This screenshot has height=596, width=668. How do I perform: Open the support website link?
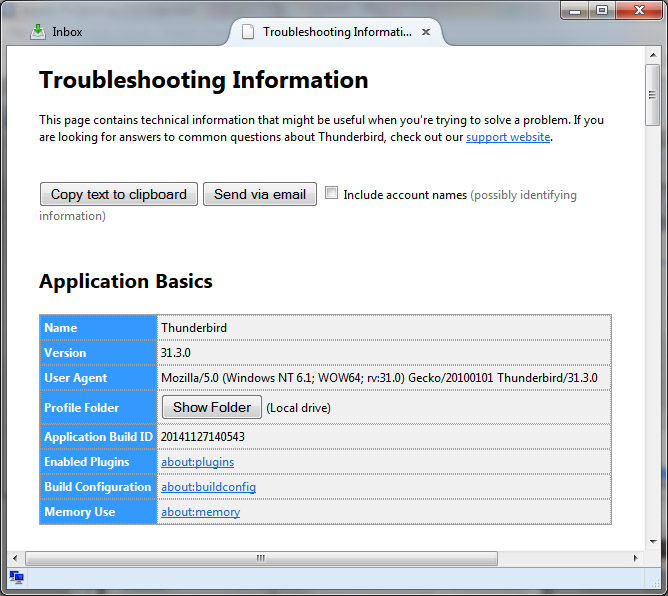(508, 137)
